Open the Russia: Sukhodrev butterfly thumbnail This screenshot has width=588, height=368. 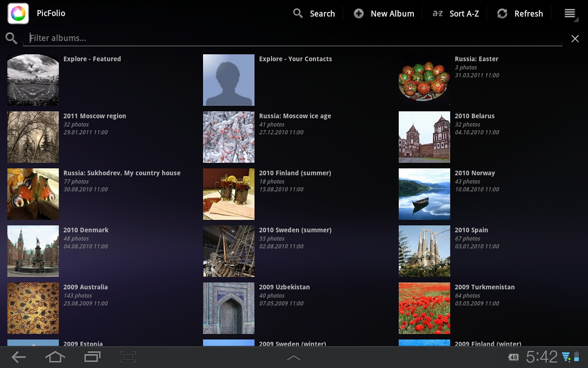[x=33, y=194]
